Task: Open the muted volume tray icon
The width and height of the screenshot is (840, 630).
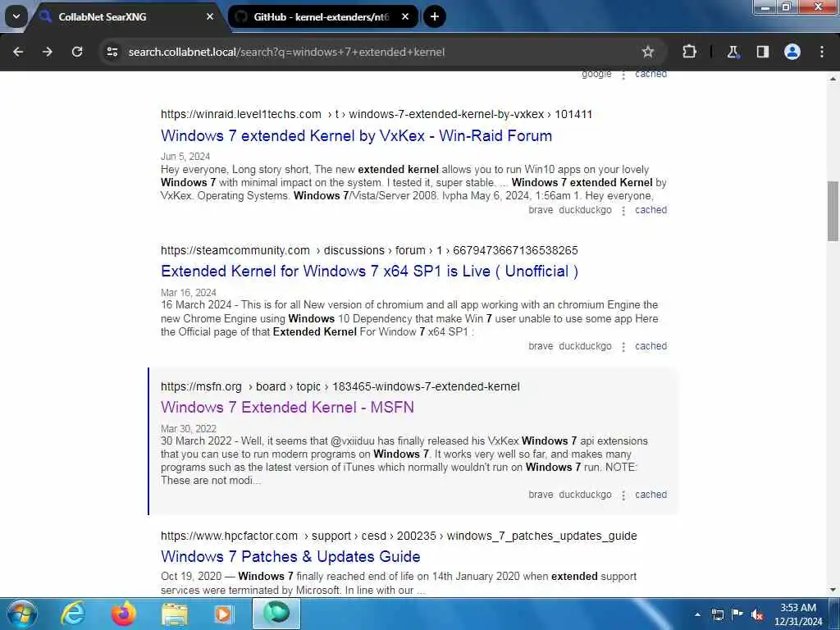Action: pos(757,614)
